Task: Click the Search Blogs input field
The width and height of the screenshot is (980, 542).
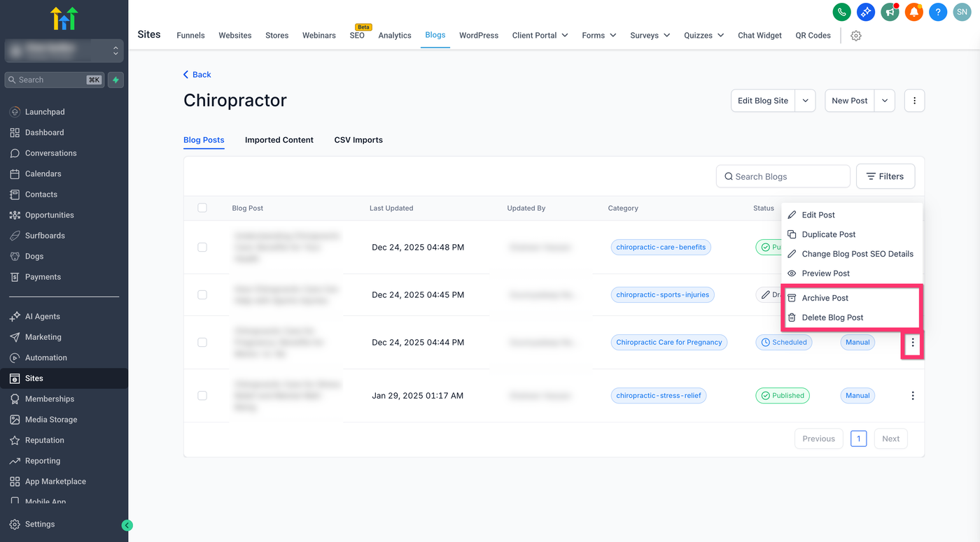Action: (783, 176)
